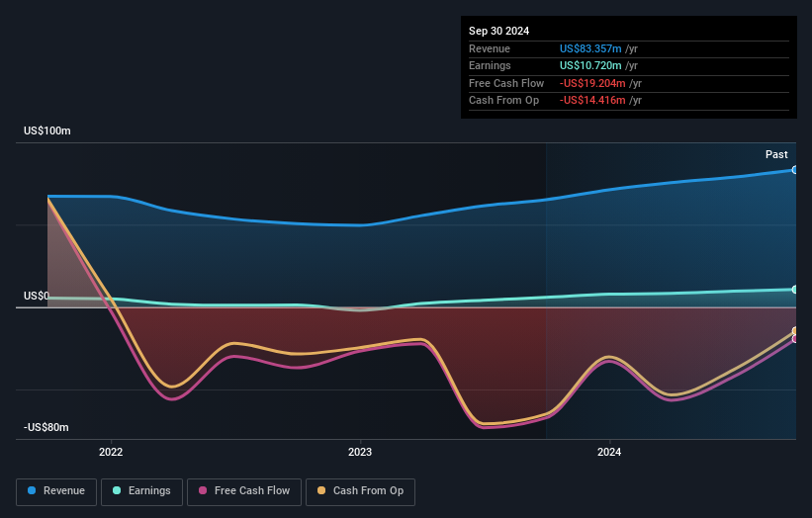Click the Earnings endpoint marker dot
Screen dimensions: 812x518
coord(795,290)
